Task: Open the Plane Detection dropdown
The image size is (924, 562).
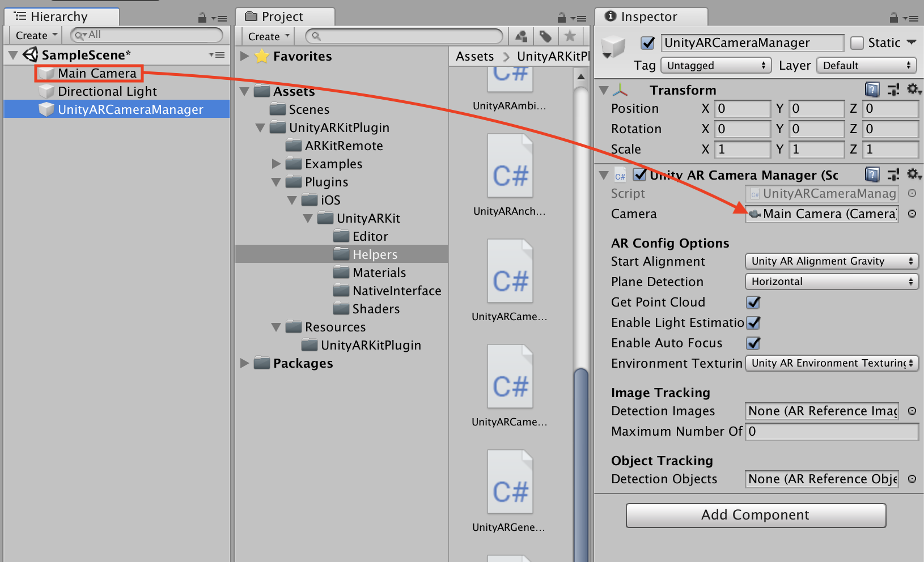Action: coord(831,282)
